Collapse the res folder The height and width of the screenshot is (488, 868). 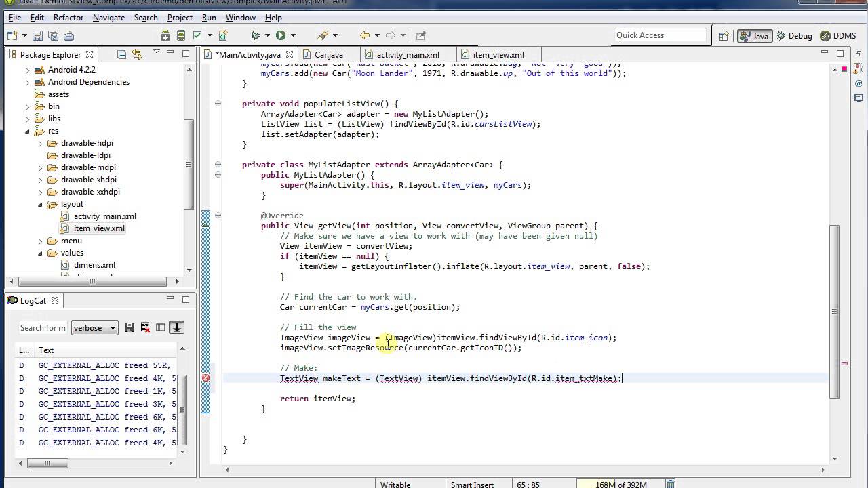pyautogui.click(x=28, y=131)
